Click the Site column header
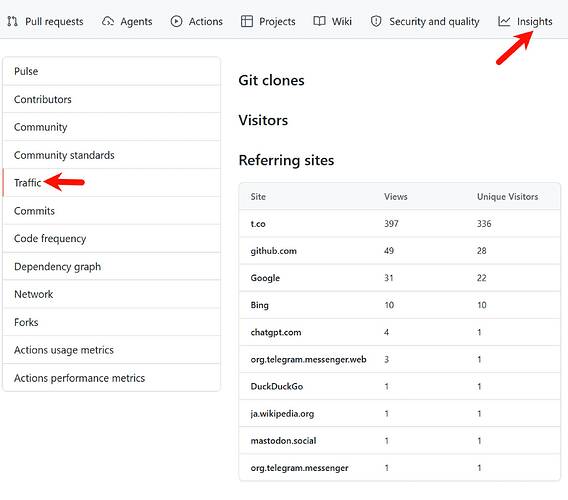This screenshot has width=568, height=500. click(x=258, y=197)
